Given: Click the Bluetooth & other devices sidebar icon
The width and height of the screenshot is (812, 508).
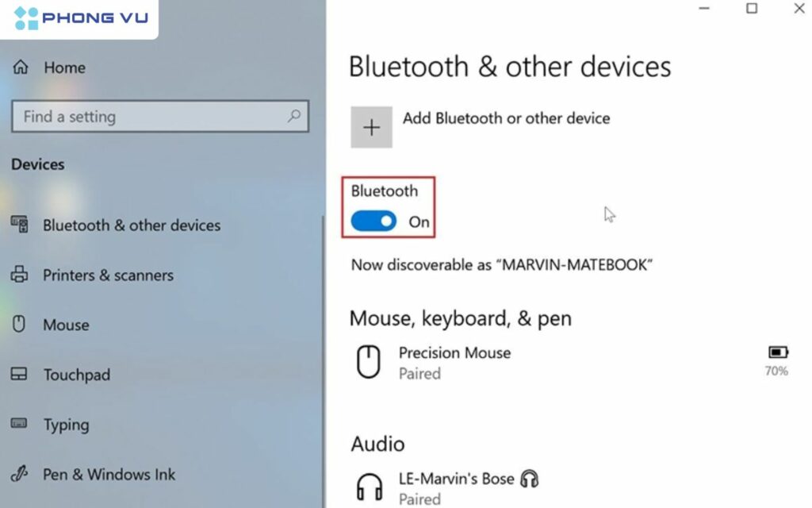Looking at the screenshot, I should (x=18, y=225).
